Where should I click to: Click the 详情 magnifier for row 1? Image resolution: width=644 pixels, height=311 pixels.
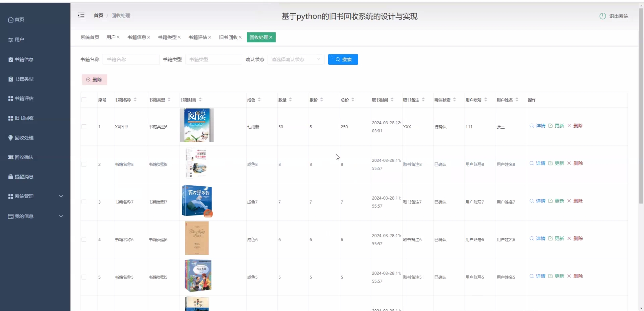[532, 126]
